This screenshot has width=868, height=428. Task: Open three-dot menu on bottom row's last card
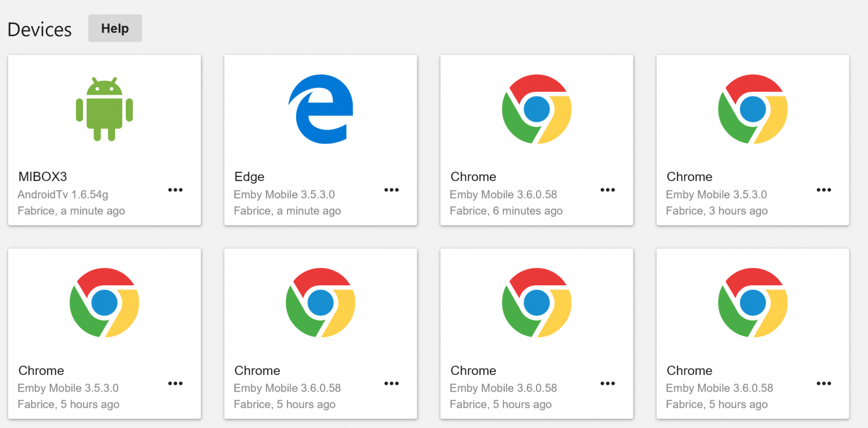(824, 384)
